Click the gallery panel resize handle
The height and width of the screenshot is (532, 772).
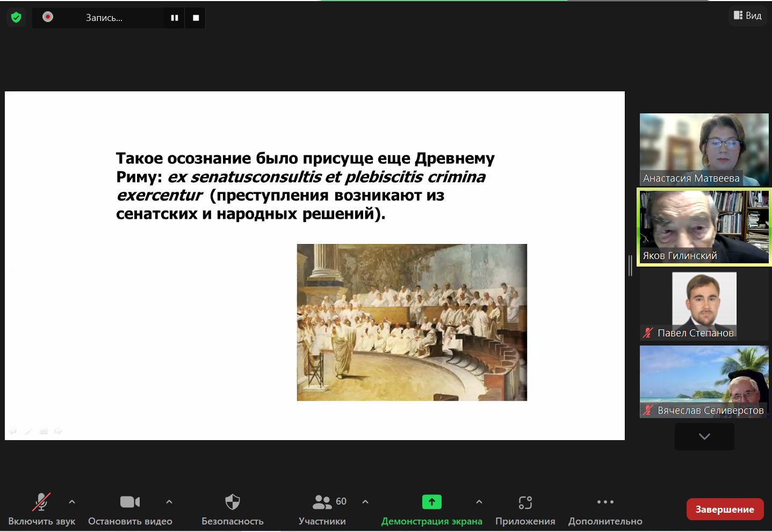pos(630,266)
